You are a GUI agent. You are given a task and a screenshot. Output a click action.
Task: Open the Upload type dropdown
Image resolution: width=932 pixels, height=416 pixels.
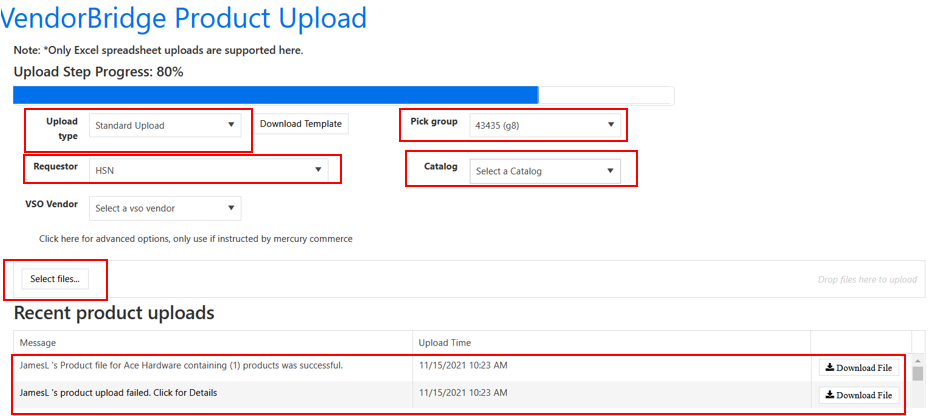(165, 125)
